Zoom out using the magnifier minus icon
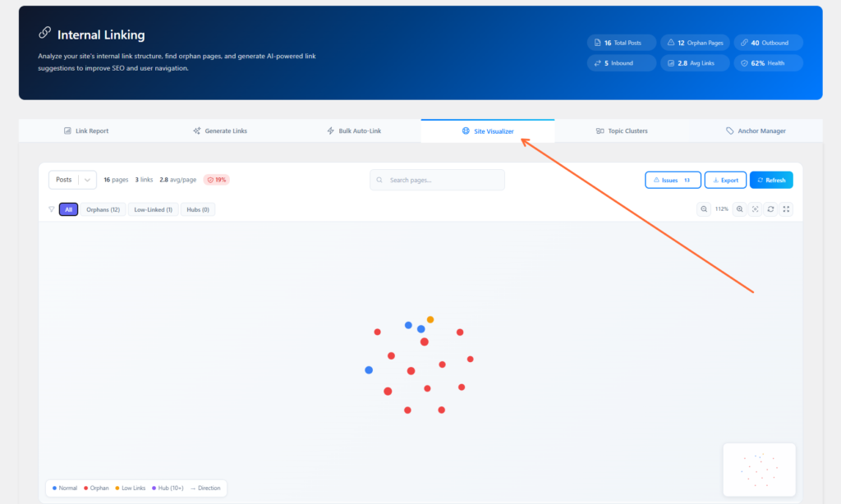Screen dimensions: 841x504 coord(704,208)
